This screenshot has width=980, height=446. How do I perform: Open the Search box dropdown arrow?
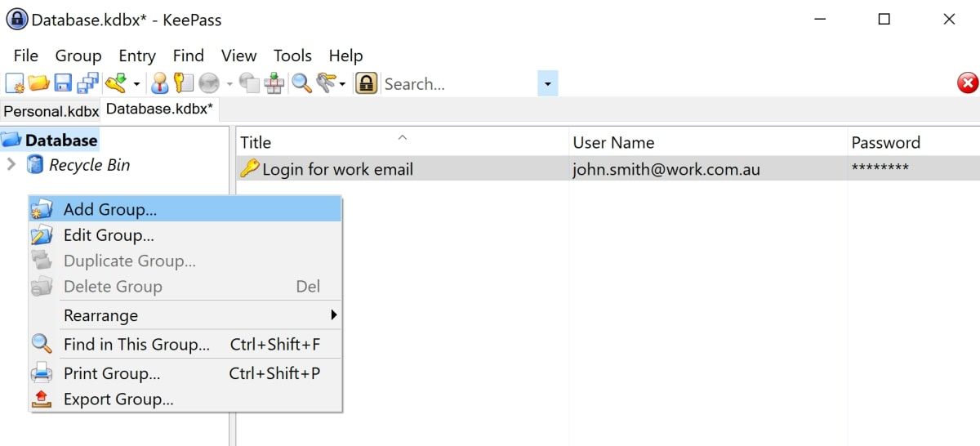(547, 83)
